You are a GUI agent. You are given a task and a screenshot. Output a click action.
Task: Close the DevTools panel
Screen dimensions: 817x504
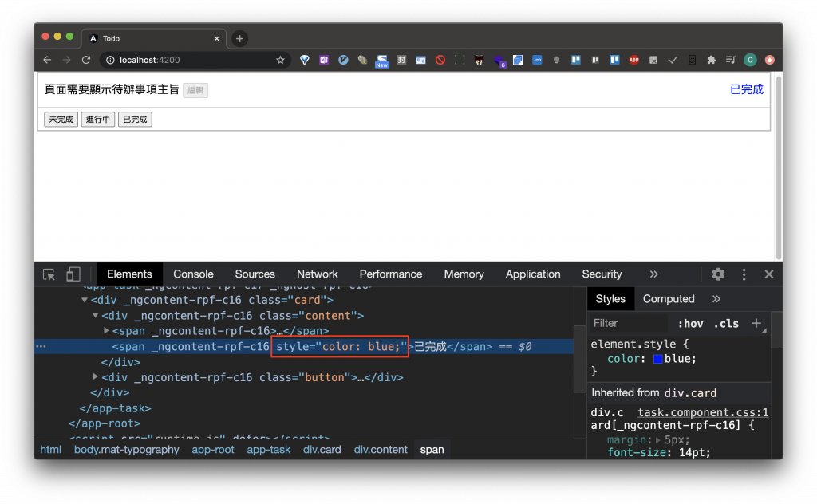(769, 274)
